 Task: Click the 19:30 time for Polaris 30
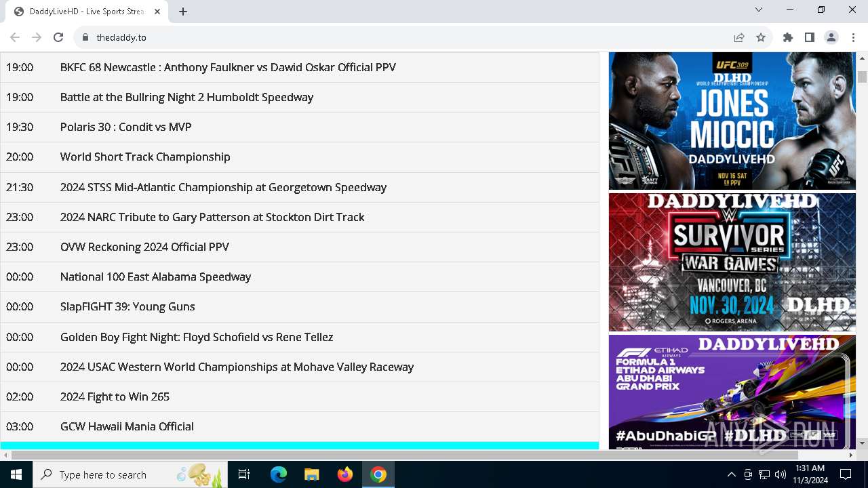coord(20,127)
